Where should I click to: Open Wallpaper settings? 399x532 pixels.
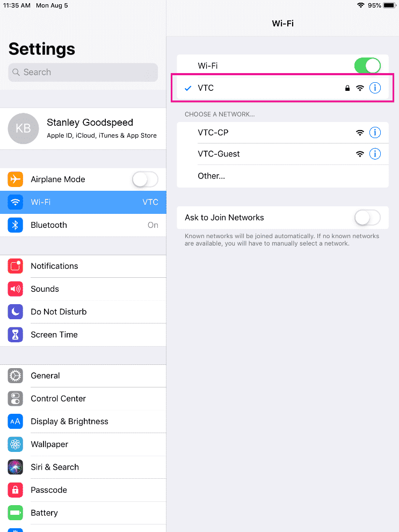[x=83, y=444]
